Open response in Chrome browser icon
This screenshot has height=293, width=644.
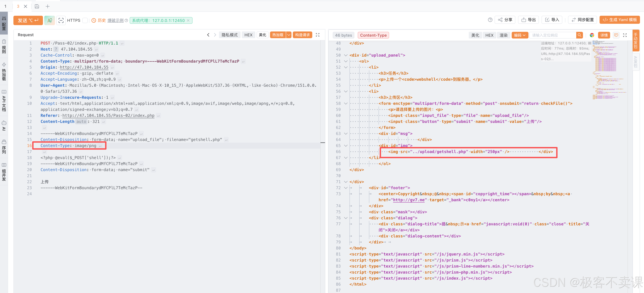[592, 35]
